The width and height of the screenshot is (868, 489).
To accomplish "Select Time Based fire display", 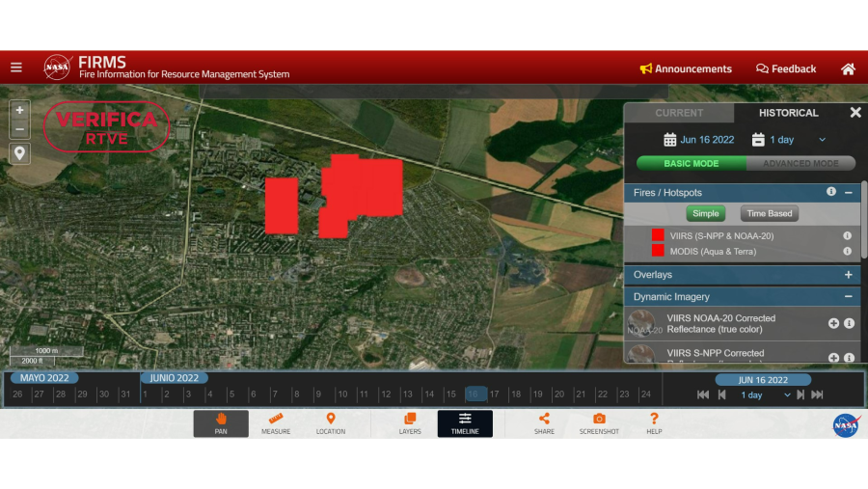I will [769, 214].
